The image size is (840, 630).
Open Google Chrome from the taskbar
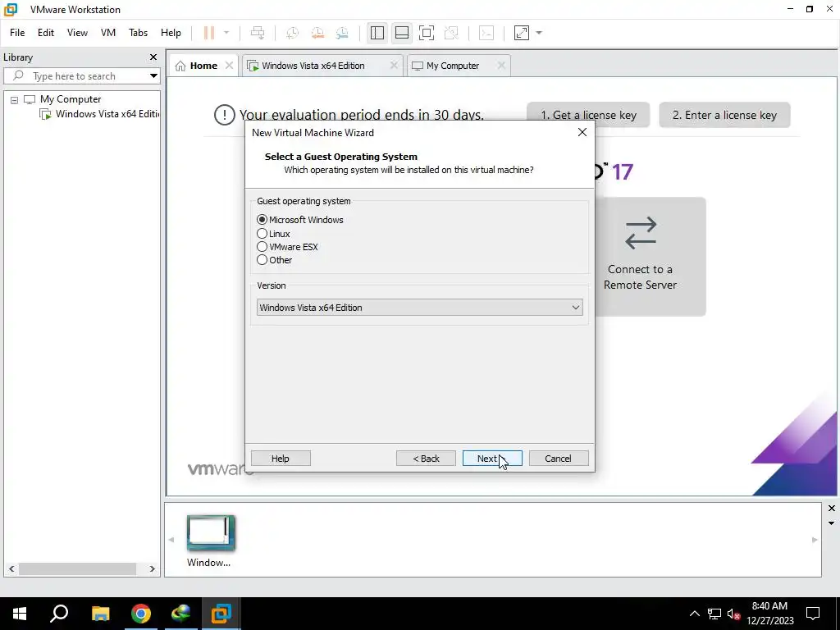[x=141, y=614]
